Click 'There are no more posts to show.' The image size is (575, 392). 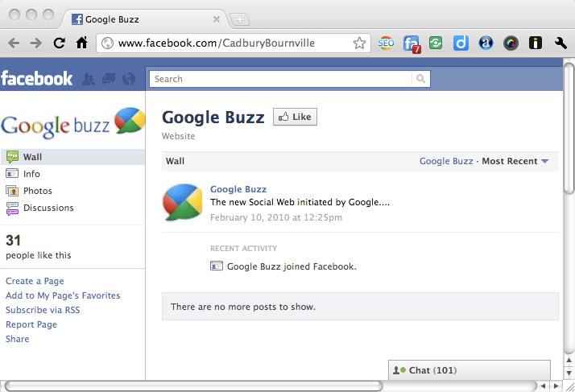[x=242, y=307]
